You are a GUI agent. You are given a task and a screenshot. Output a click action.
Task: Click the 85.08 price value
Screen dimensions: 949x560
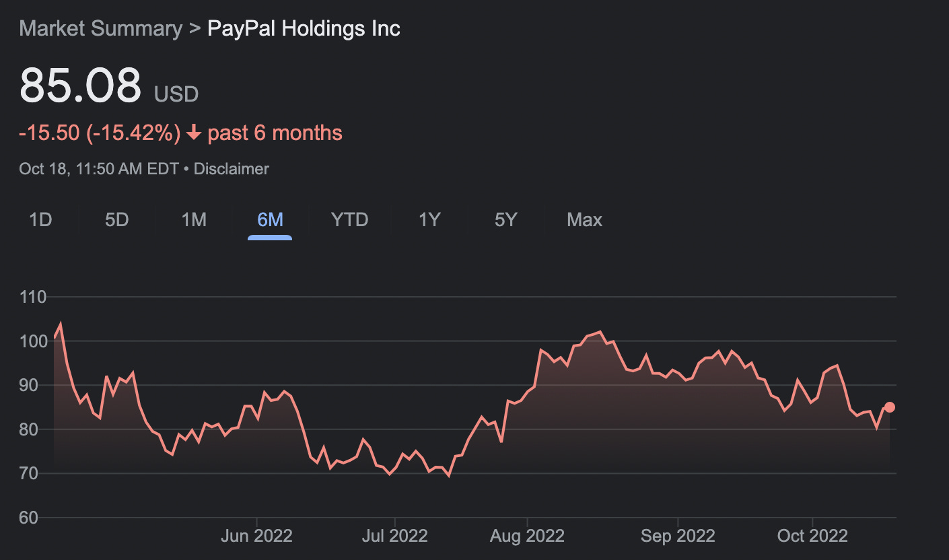click(x=80, y=84)
